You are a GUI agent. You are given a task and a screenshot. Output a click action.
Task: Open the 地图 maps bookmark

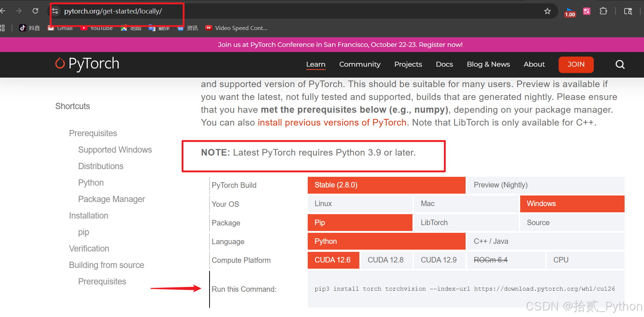(131, 28)
